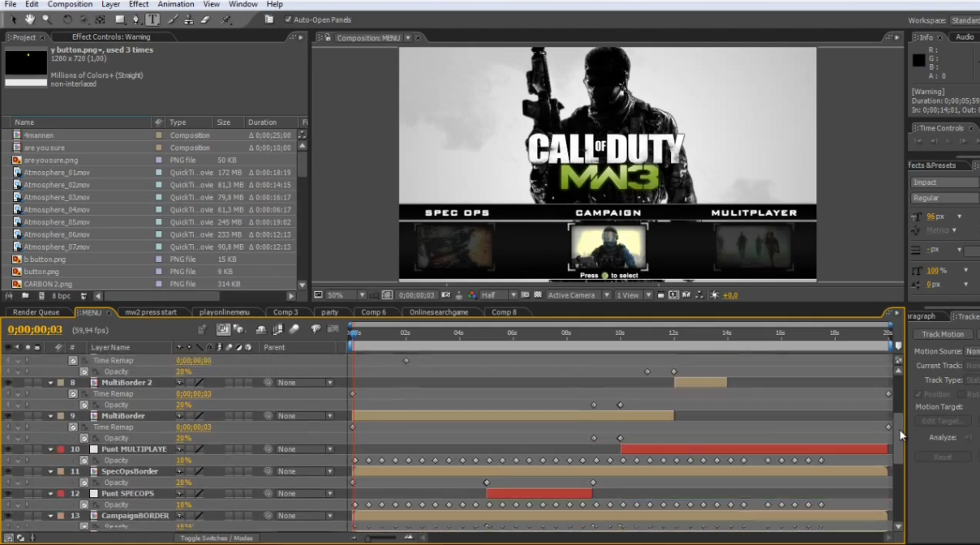
Task: Select the Clone Stamp tool
Action: click(x=189, y=19)
